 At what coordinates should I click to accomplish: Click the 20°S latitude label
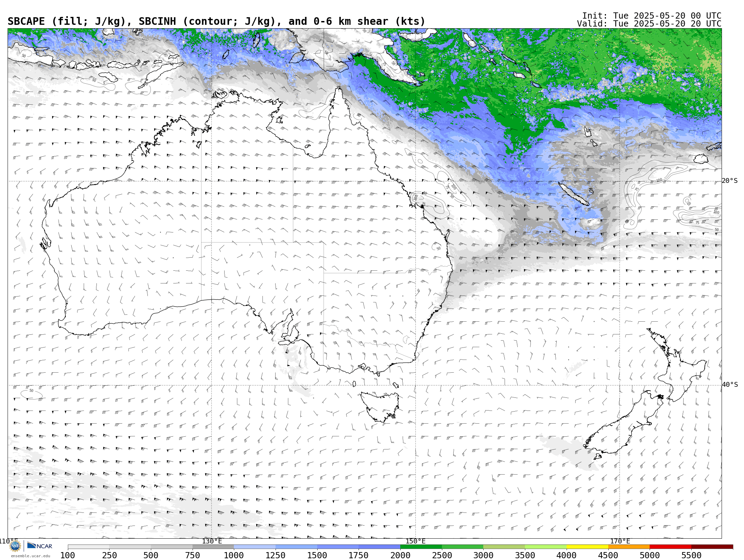point(730,181)
